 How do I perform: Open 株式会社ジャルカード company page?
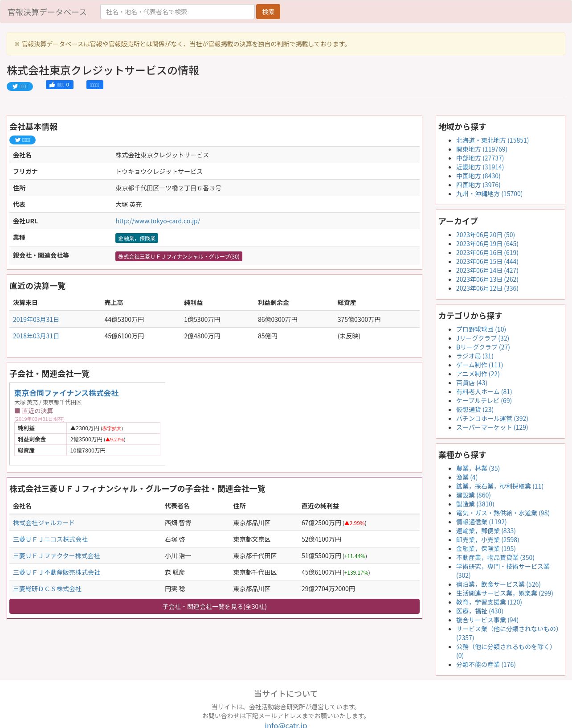tap(44, 523)
